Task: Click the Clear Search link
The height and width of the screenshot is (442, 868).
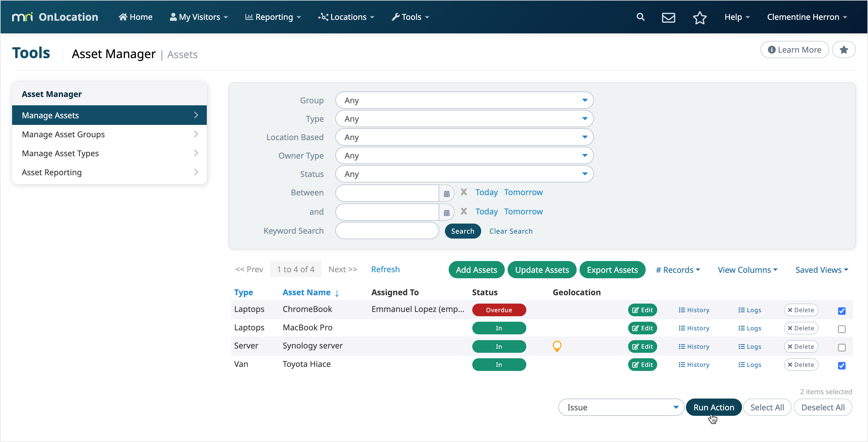Action: (x=511, y=231)
